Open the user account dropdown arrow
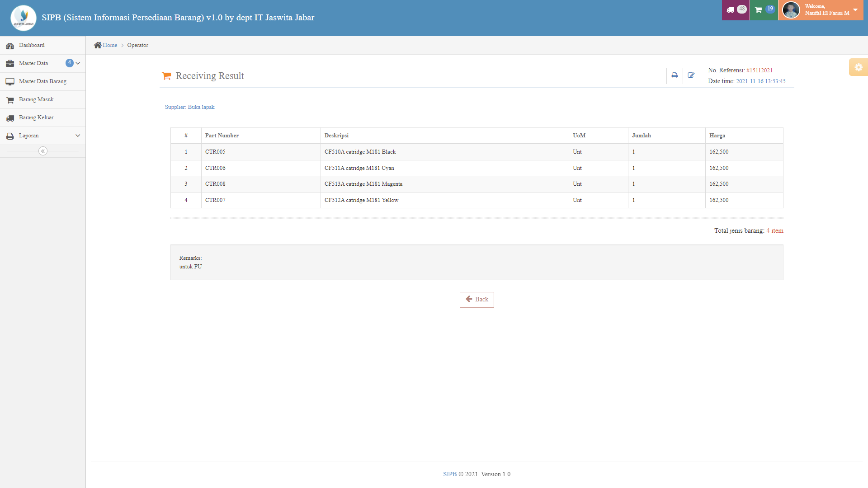This screenshot has width=868, height=488. tap(855, 9)
